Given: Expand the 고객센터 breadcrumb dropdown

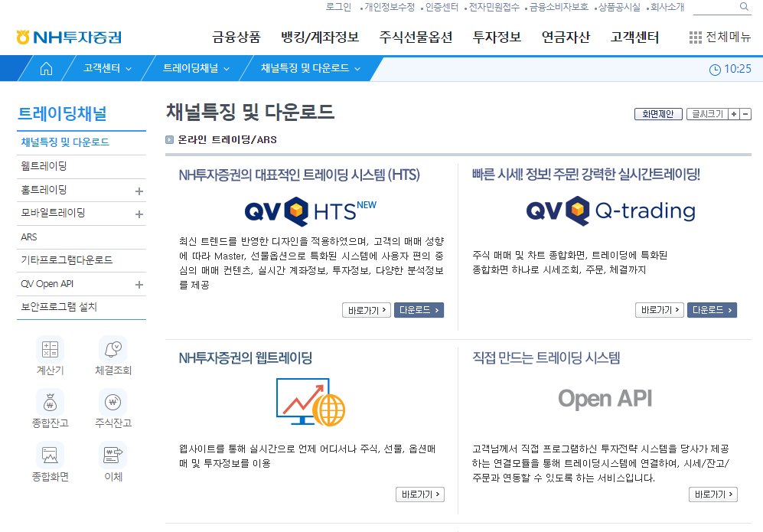Looking at the screenshot, I should 129,69.
